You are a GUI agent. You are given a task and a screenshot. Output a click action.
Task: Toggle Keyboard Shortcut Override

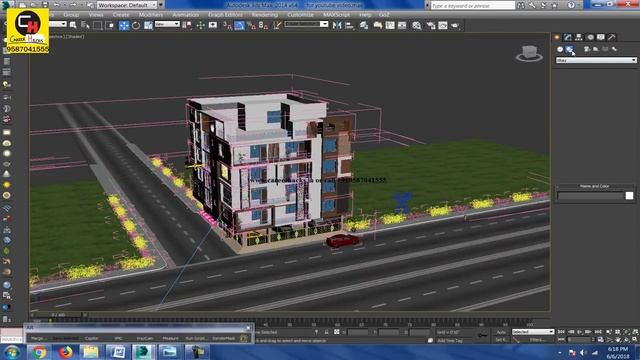point(213,25)
